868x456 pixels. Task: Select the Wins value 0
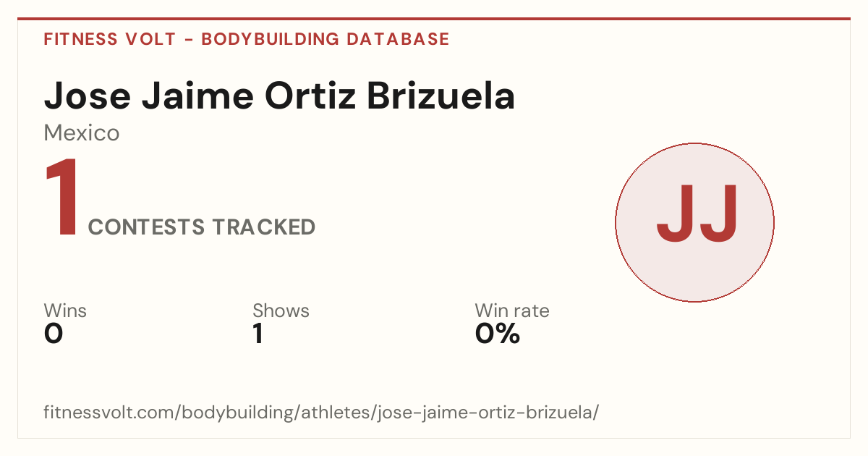(x=54, y=334)
